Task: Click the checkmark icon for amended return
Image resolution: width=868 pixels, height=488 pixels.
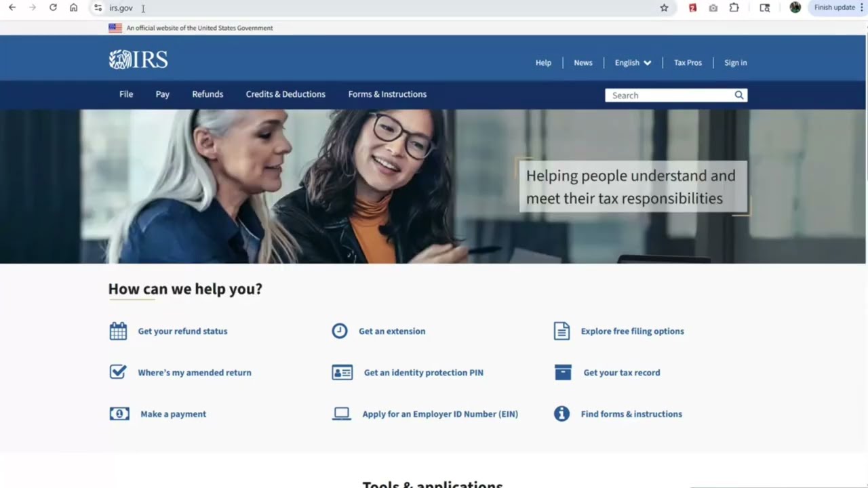Action: 118,372
